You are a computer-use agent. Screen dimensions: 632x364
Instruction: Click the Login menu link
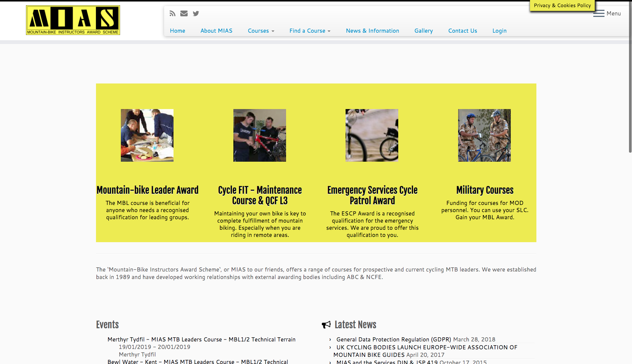[500, 31]
